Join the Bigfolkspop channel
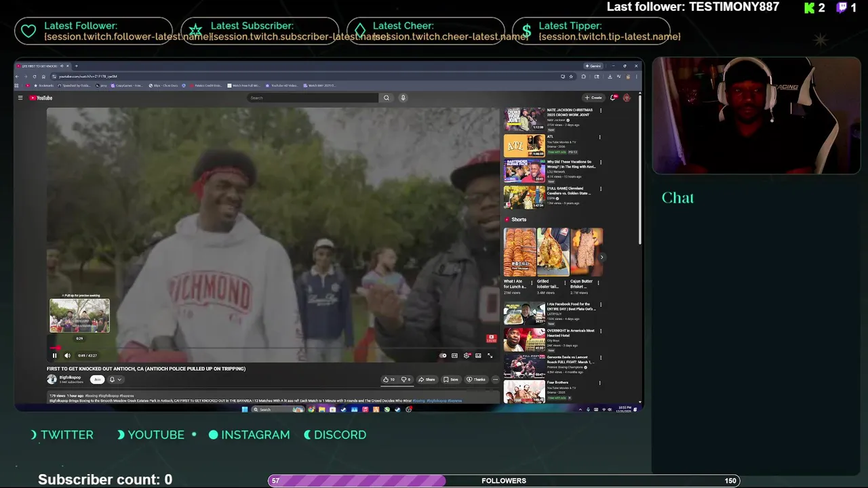 point(98,380)
